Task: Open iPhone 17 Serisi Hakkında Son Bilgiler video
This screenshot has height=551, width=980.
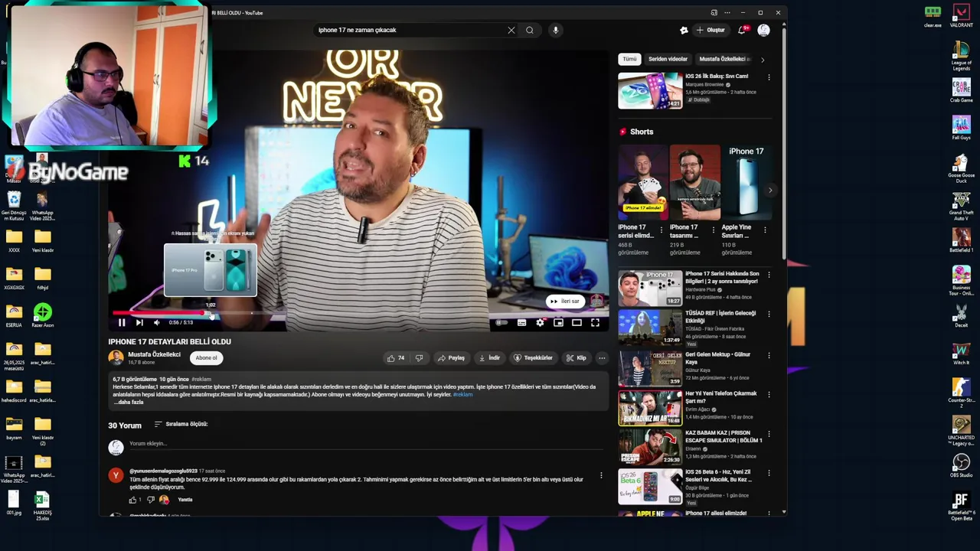Action: pyautogui.click(x=650, y=289)
